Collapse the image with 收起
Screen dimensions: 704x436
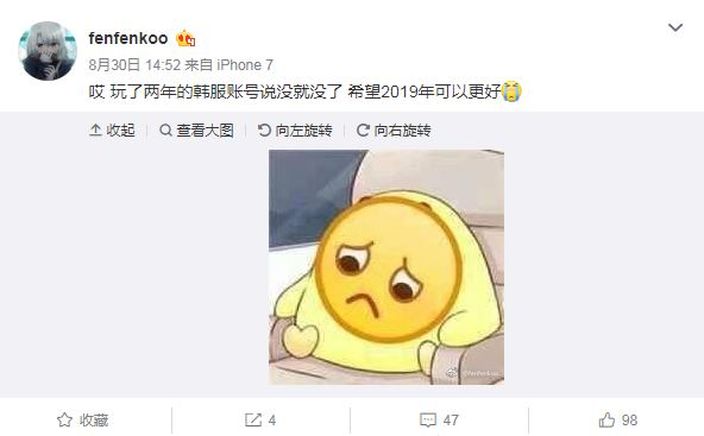tap(112, 130)
